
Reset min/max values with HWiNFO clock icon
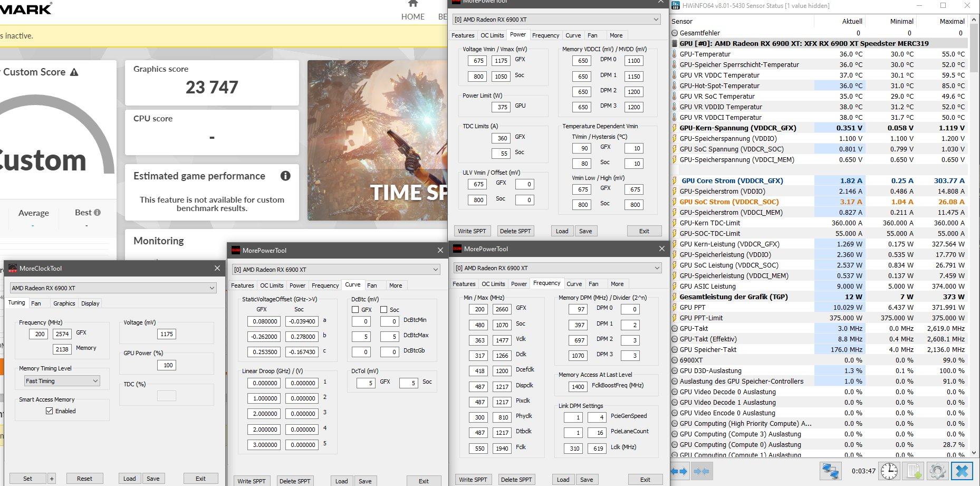pyautogui.click(x=889, y=471)
